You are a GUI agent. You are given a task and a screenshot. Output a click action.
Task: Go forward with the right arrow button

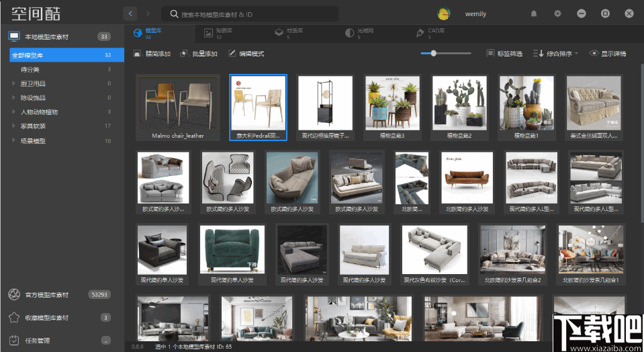pyautogui.click(x=148, y=13)
